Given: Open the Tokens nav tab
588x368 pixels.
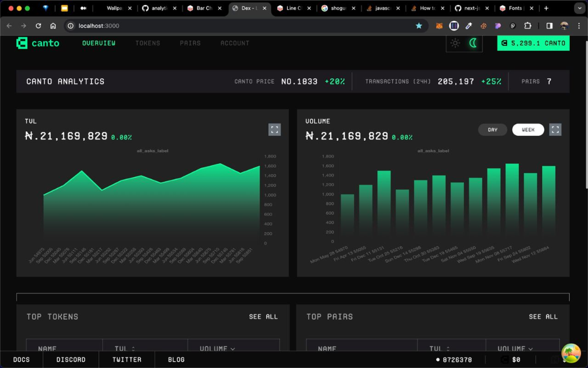Looking at the screenshot, I should coord(148,43).
